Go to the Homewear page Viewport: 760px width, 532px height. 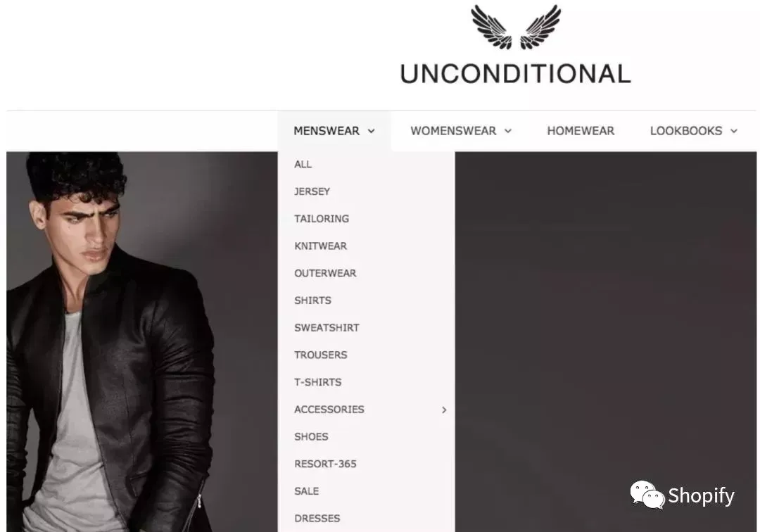pos(581,131)
